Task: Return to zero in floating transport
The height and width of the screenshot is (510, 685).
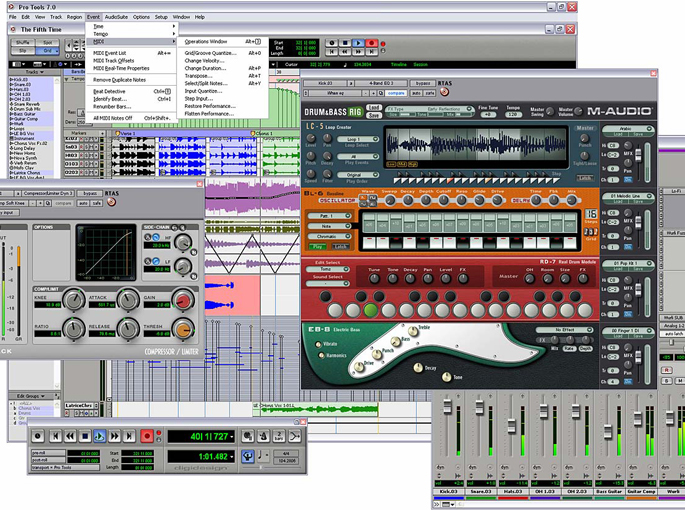Action: [x=55, y=436]
